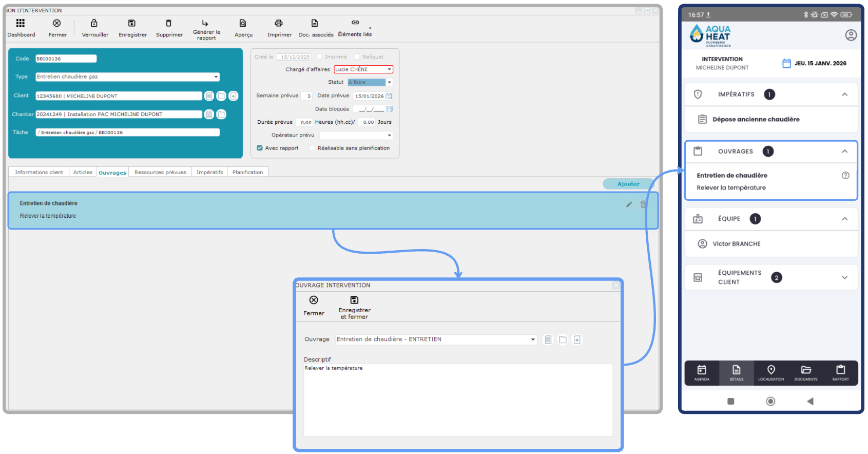The image size is (868, 454).
Task: Toggle the Avec rapport checkbox
Action: click(260, 148)
